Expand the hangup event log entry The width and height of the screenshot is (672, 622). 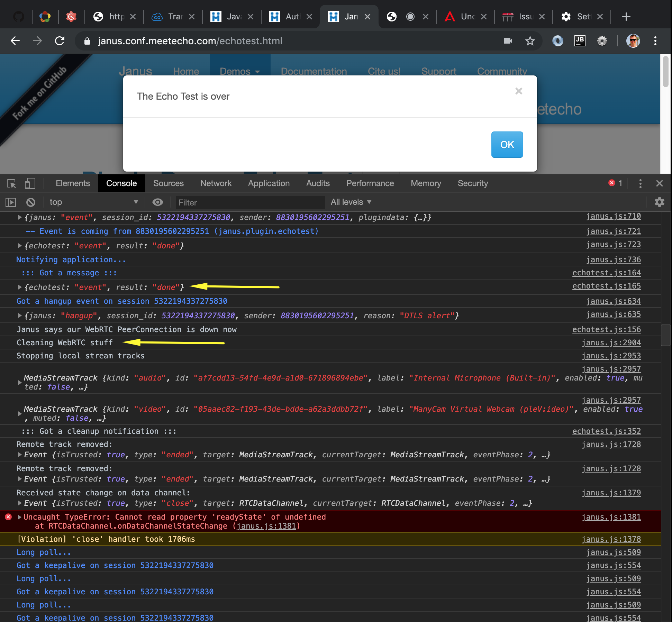coord(20,315)
